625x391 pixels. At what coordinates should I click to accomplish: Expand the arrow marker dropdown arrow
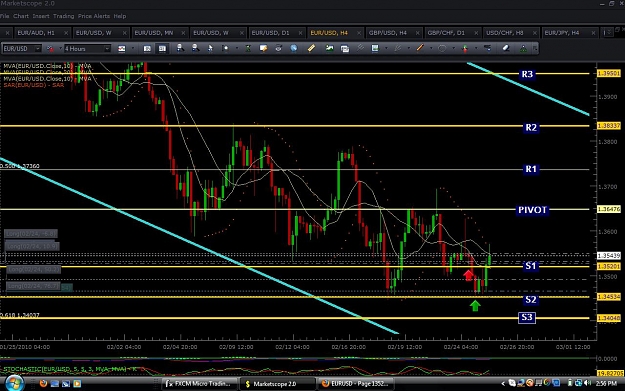(476, 49)
